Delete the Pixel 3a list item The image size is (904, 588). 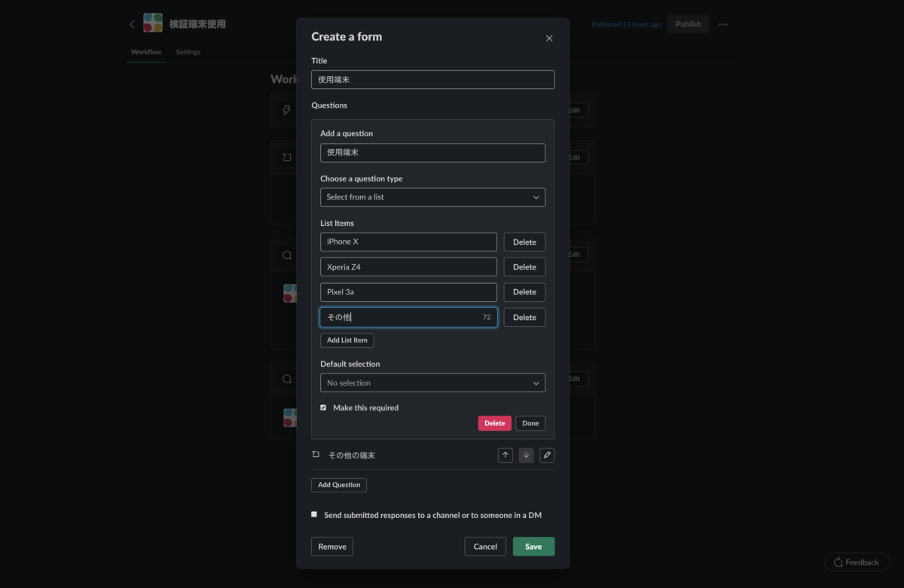(524, 292)
